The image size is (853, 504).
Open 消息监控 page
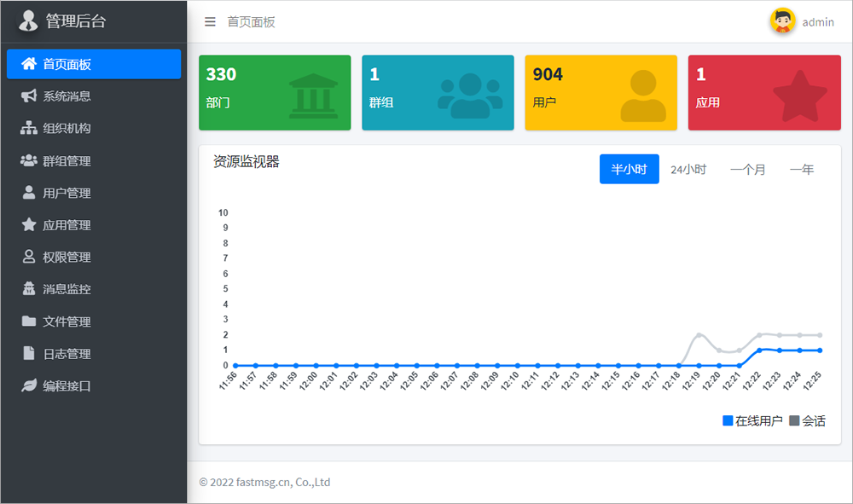[x=94, y=289]
